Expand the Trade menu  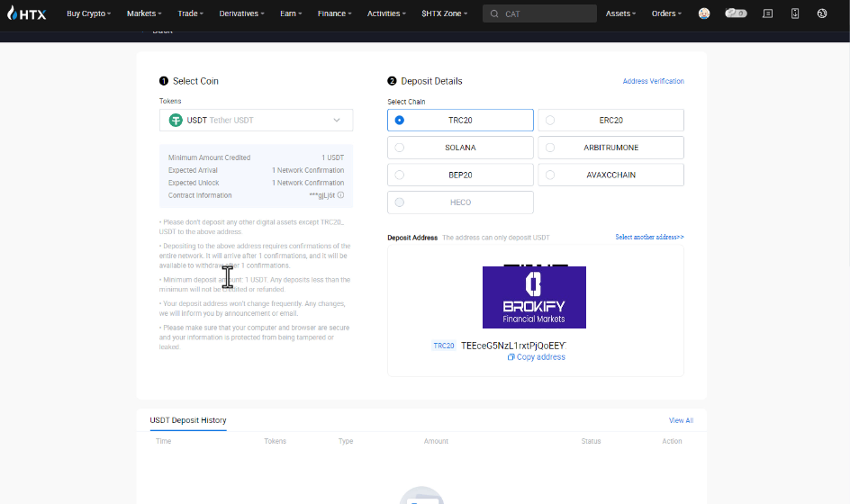coord(190,13)
